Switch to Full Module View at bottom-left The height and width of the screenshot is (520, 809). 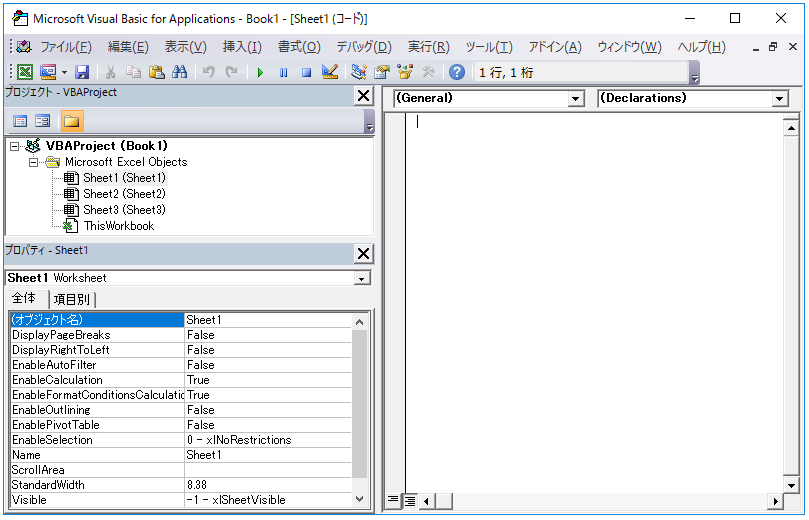pyautogui.click(x=409, y=500)
